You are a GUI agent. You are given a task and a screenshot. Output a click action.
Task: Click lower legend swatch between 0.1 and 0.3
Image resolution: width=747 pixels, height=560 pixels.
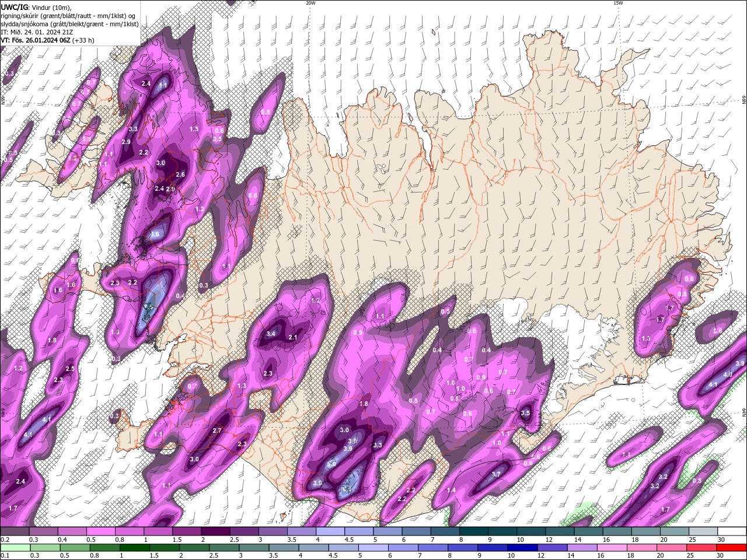click(15, 547)
